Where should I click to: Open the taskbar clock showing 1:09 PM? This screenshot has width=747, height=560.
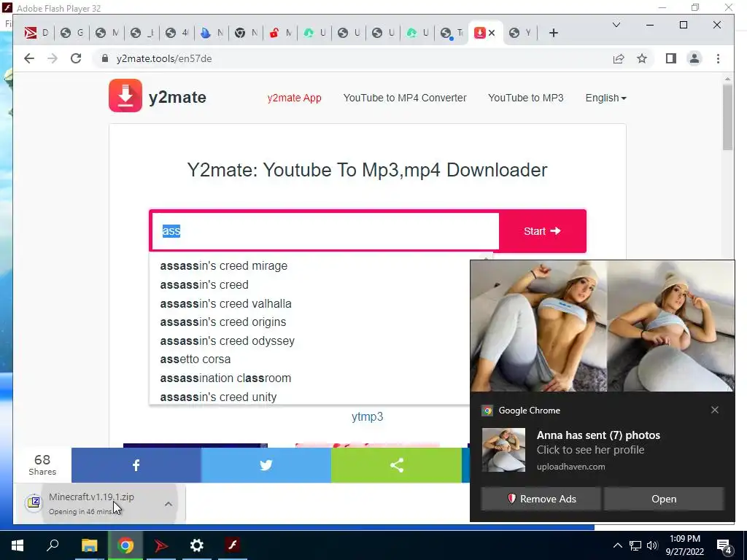[x=684, y=545]
